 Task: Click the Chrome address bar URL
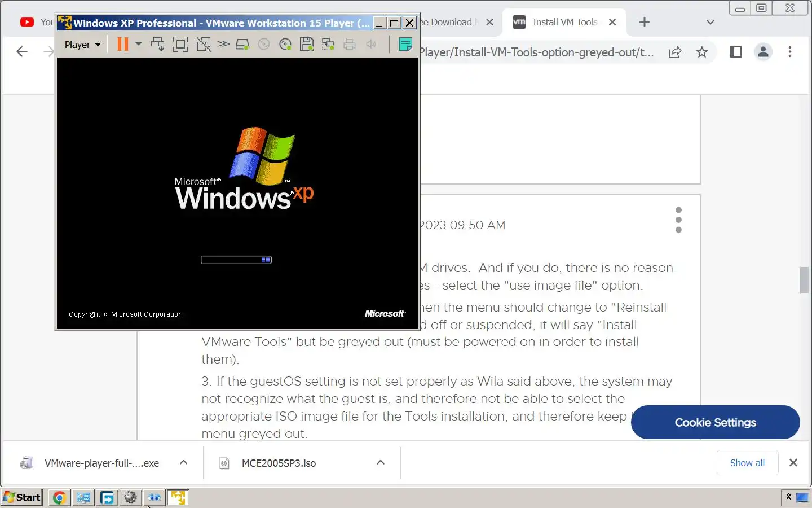point(537,52)
